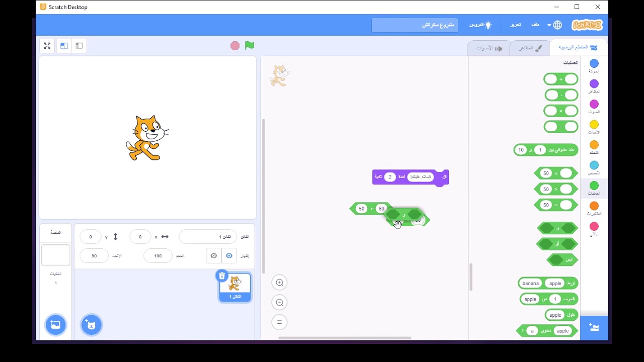Click the apple contains a block
The image size is (644, 362).
coord(547,331)
